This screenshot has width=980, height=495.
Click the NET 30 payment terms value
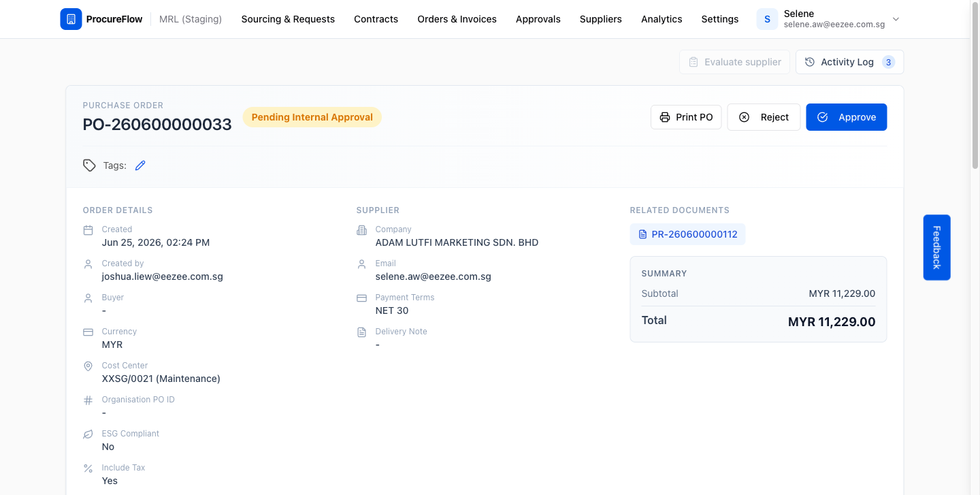click(392, 310)
